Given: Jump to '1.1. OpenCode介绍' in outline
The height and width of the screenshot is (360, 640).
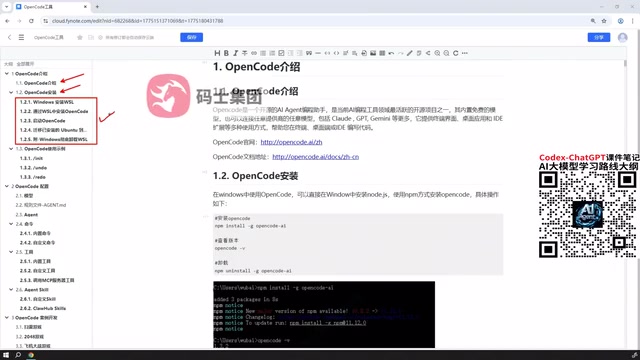Looking at the screenshot, I should coord(36,83).
